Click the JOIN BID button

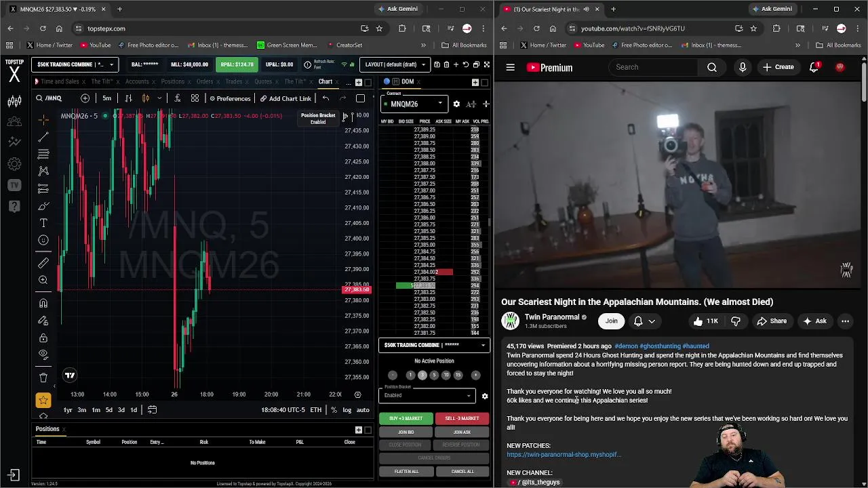pyautogui.click(x=406, y=432)
